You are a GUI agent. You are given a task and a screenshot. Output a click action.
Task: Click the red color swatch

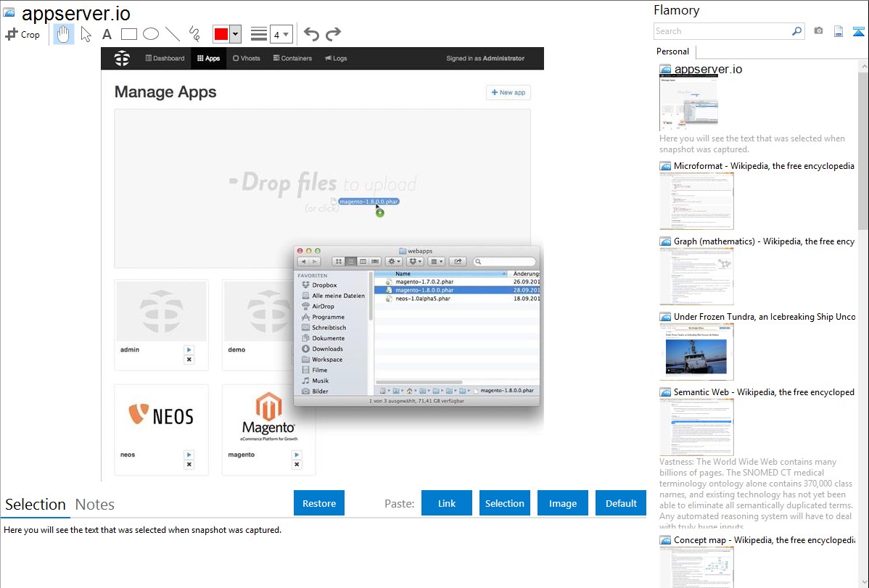coord(221,34)
